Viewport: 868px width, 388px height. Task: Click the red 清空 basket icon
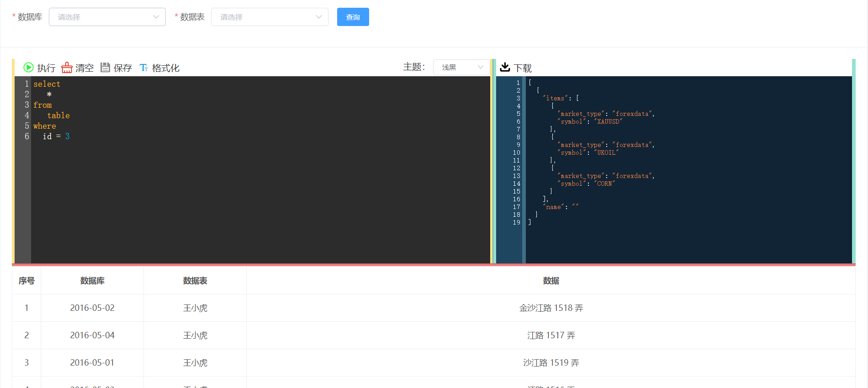click(67, 68)
